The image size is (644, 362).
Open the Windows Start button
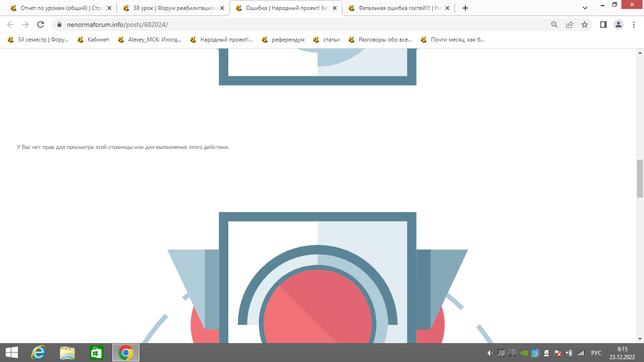pyautogui.click(x=11, y=353)
